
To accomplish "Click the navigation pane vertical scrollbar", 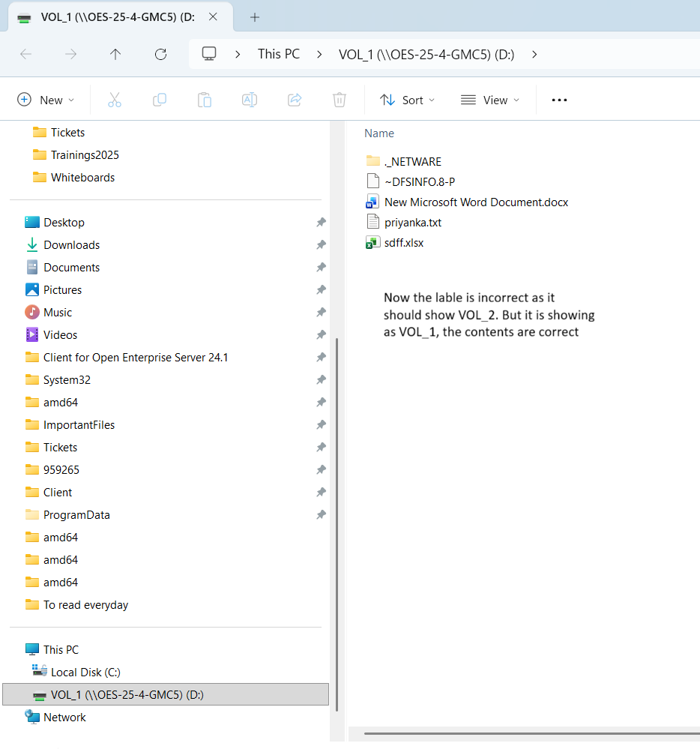I will click(x=337, y=525).
